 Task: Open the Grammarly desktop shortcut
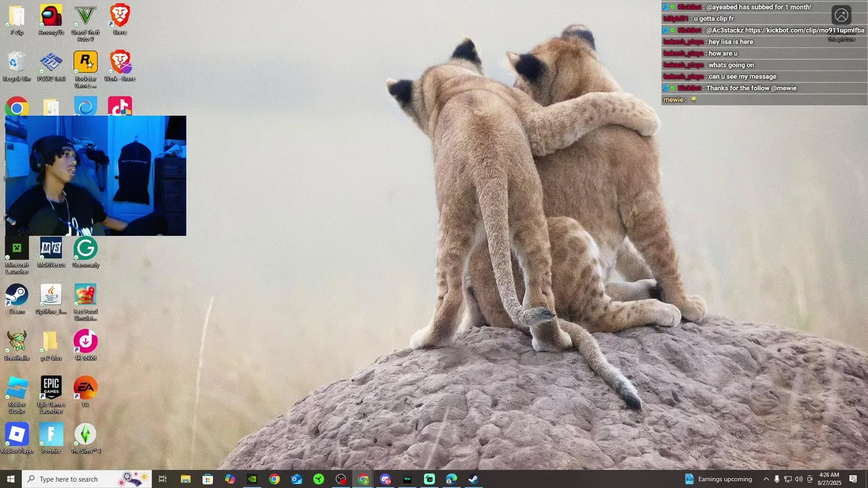click(85, 253)
